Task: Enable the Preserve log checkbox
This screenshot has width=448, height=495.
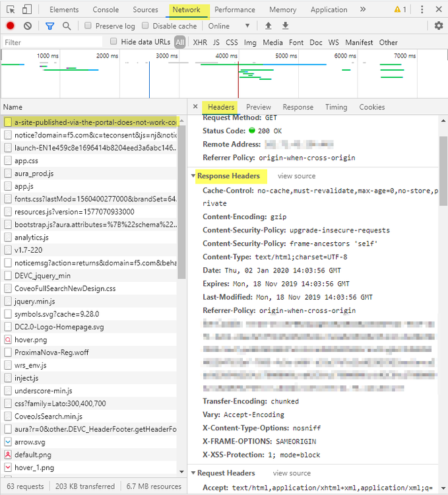Action: point(88,26)
